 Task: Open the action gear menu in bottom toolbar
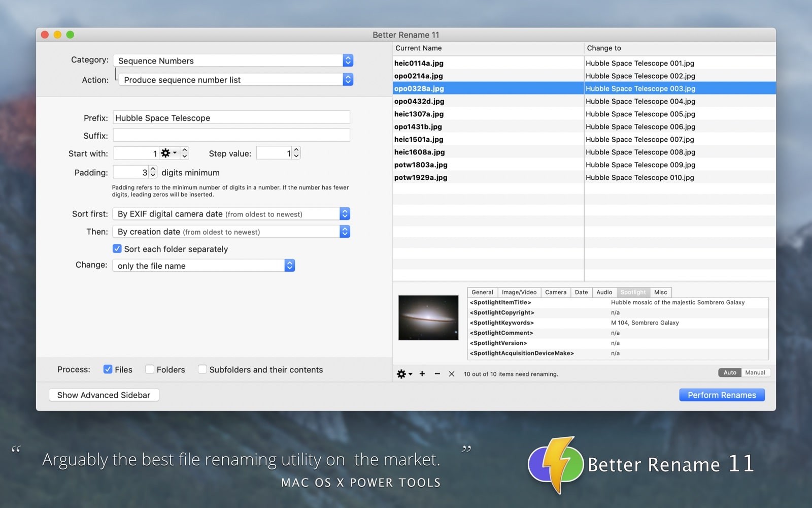(x=402, y=373)
